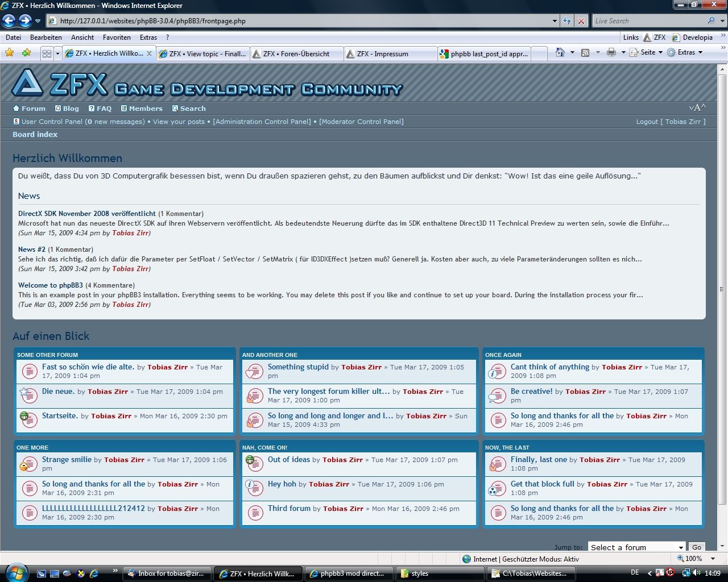Open the Quick Tabs grid view

pos(47,53)
